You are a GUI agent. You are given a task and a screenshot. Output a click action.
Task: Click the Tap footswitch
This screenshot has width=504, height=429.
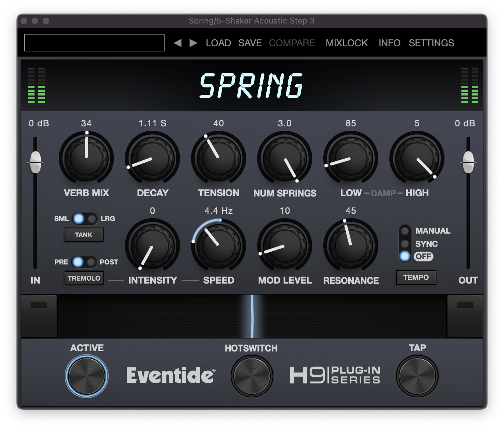pyautogui.click(x=417, y=376)
